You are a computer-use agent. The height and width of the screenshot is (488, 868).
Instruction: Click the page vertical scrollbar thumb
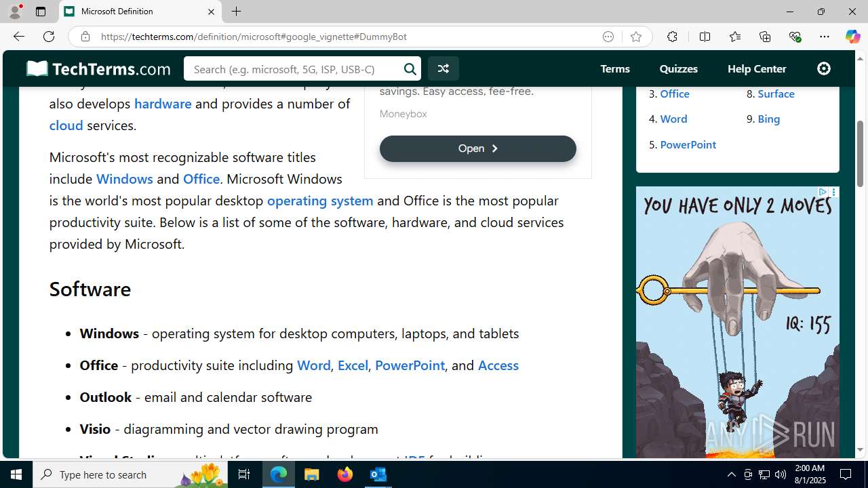861,154
